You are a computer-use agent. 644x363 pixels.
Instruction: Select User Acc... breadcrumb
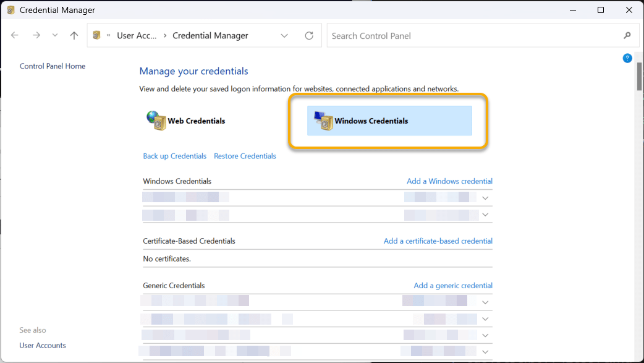[137, 36]
